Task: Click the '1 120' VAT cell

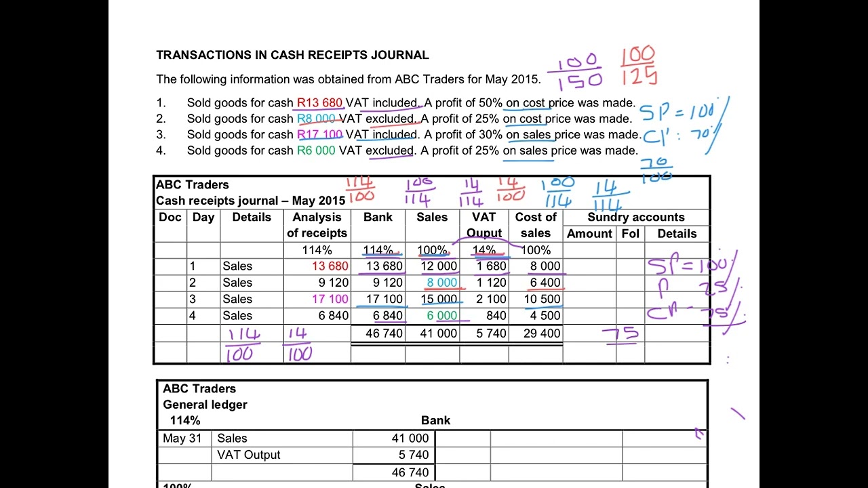Action: (491, 283)
